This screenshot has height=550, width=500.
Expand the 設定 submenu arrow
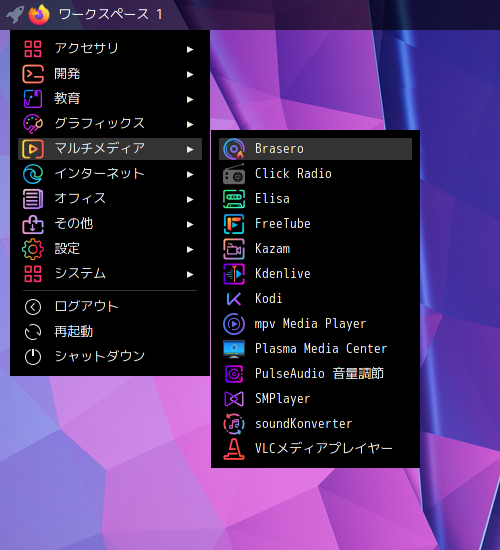[x=190, y=249]
